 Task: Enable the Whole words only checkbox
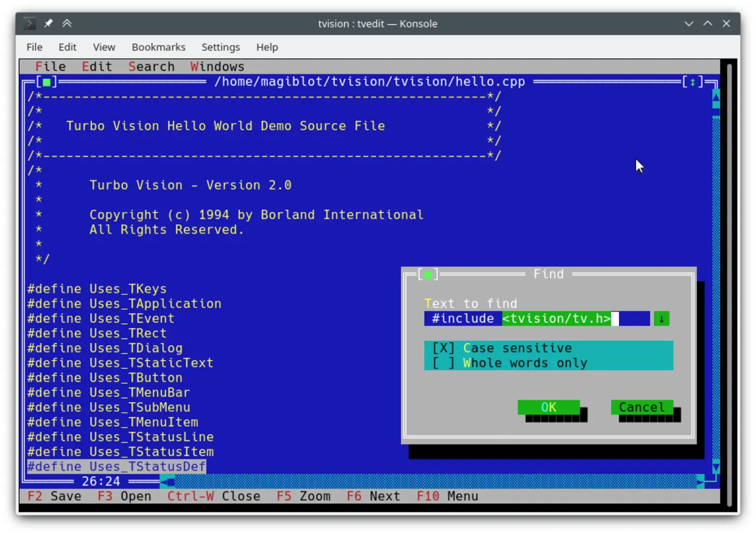coord(443,363)
